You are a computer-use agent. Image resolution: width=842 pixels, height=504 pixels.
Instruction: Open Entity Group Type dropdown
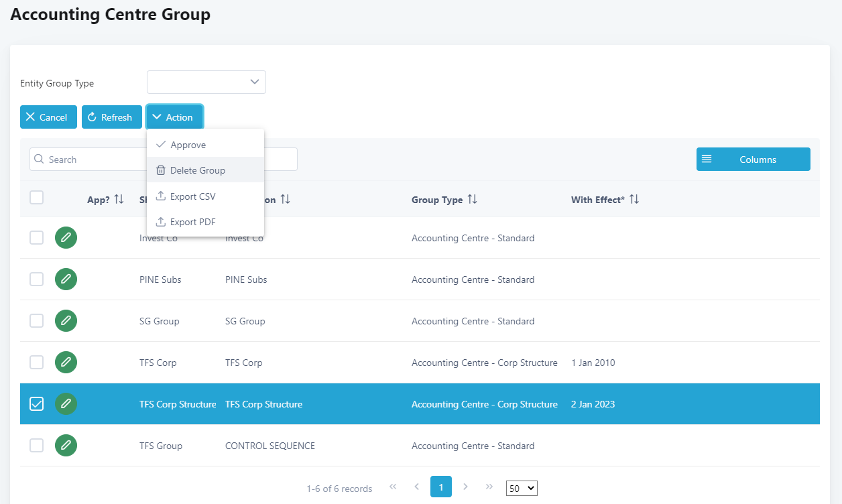click(x=206, y=82)
